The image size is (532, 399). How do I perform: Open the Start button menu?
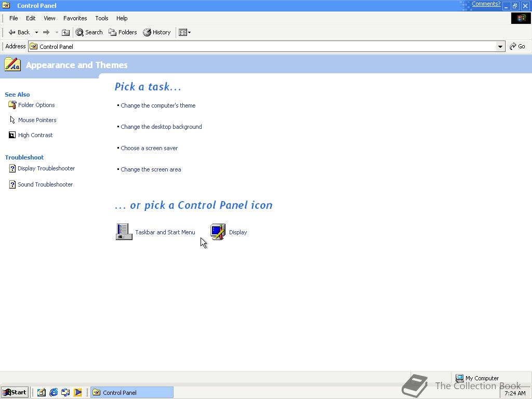click(x=15, y=392)
